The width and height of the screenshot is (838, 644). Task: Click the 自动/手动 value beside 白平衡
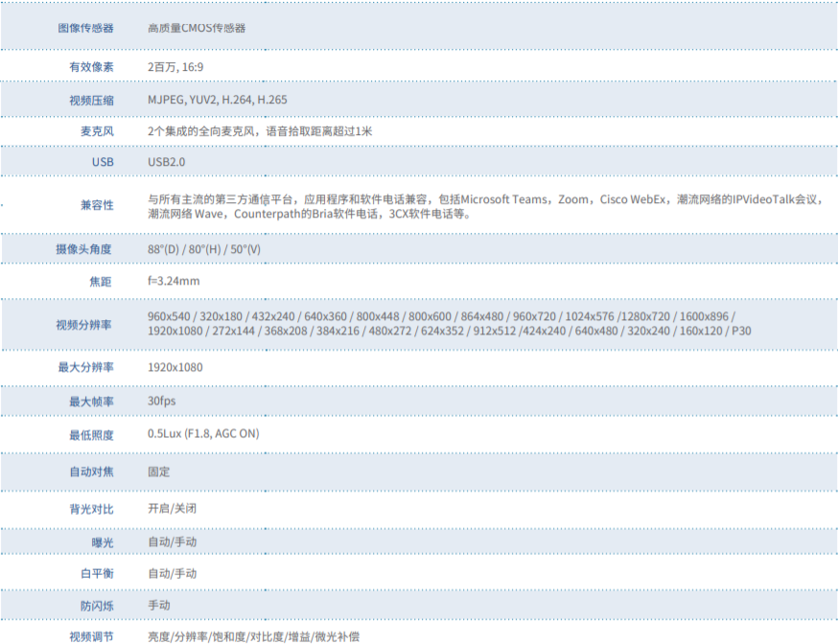click(x=173, y=573)
